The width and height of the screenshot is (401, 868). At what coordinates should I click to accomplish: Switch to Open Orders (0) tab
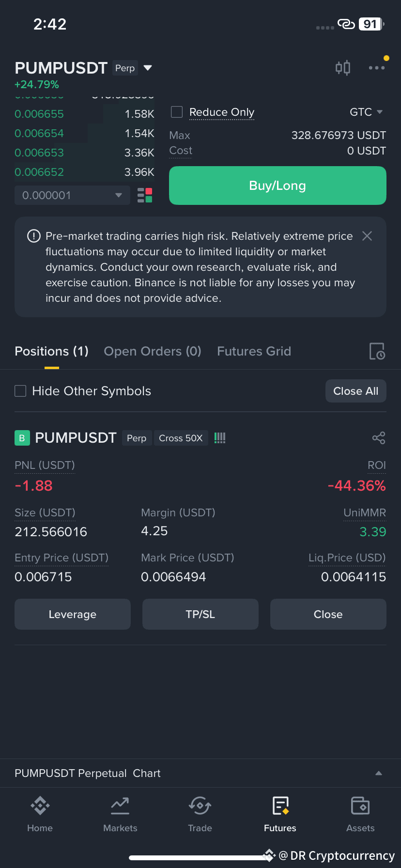153,351
